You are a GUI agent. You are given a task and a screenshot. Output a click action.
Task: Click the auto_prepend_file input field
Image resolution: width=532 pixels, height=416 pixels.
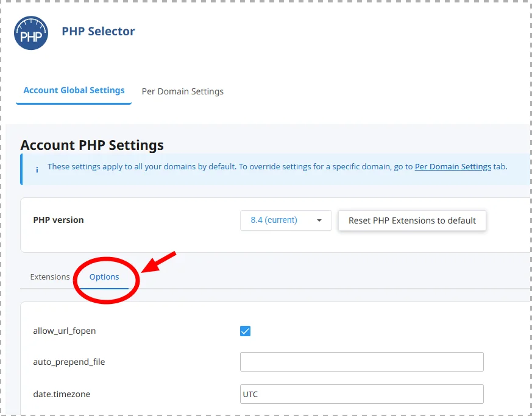point(362,362)
